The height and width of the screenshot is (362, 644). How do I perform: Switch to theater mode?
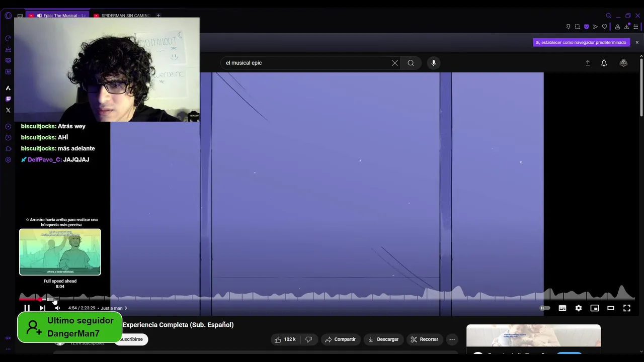[x=611, y=308]
